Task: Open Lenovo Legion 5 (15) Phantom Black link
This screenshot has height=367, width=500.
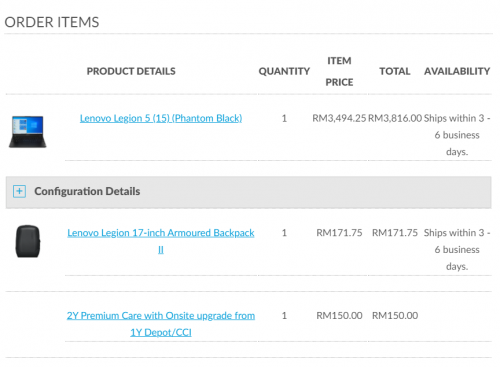Action: click(x=161, y=118)
